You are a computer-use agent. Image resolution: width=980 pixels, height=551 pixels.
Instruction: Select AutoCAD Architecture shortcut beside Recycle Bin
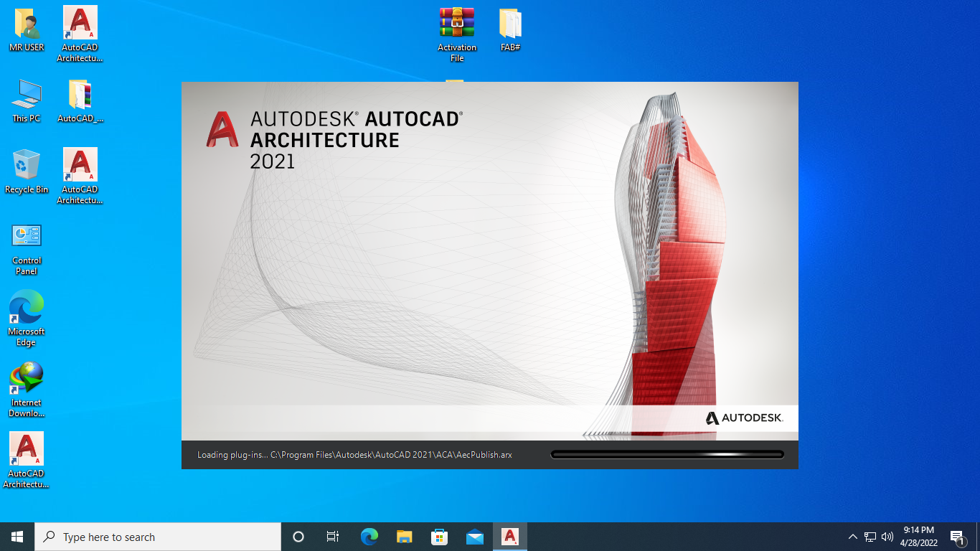pos(80,176)
